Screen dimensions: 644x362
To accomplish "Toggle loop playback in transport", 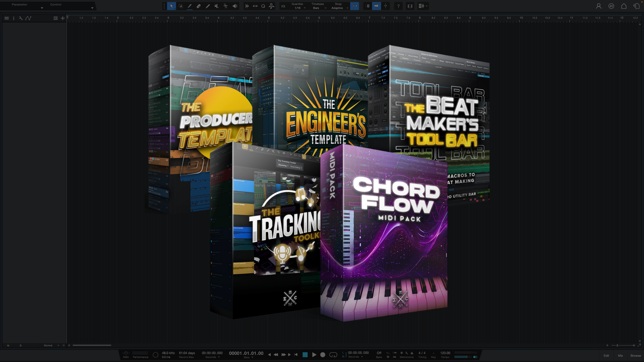I will click(x=333, y=355).
